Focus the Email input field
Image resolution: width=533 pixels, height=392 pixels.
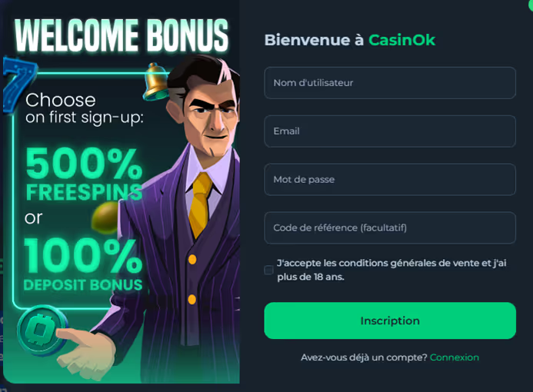point(390,131)
